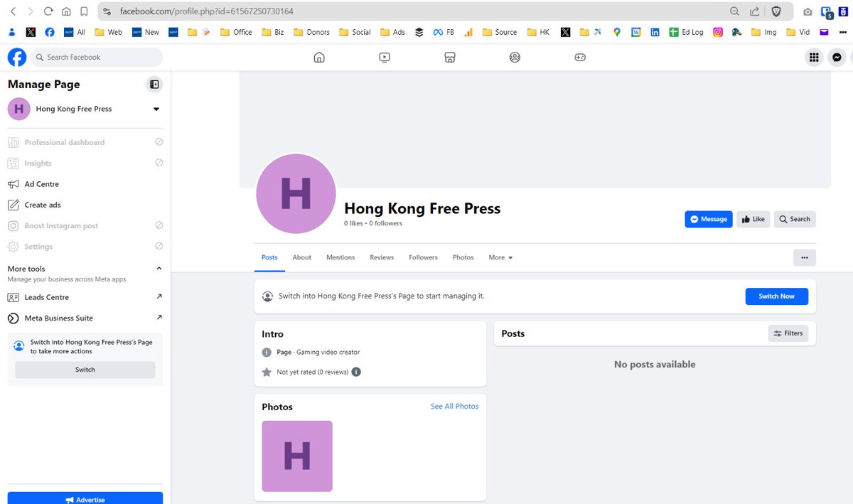Click the Facebook logo home icon
Viewport: 853px width, 504px height.
(x=17, y=58)
